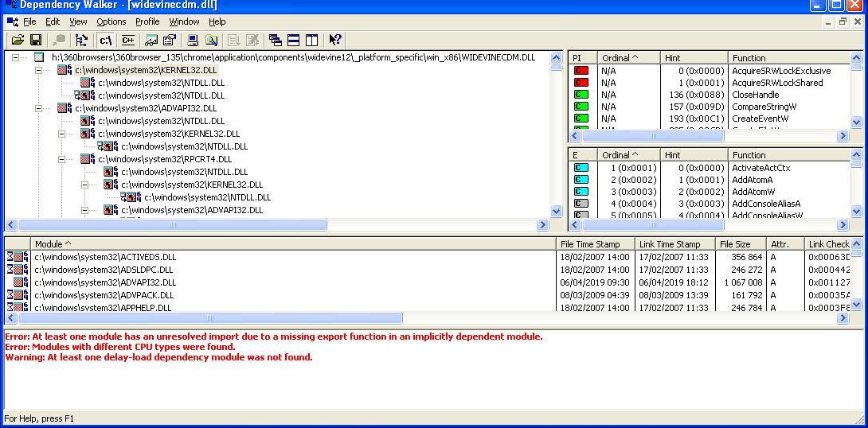Sort by Link Time Stamp column header
The image size is (868, 428).
pyautogui.click(x=674, y=244)
